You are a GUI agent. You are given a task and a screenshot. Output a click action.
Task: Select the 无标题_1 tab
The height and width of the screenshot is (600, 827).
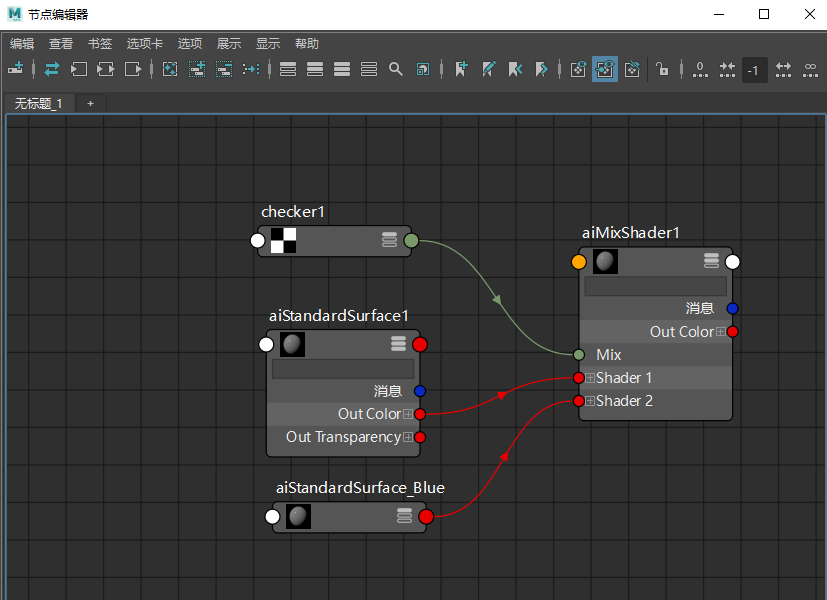point(39,103)
